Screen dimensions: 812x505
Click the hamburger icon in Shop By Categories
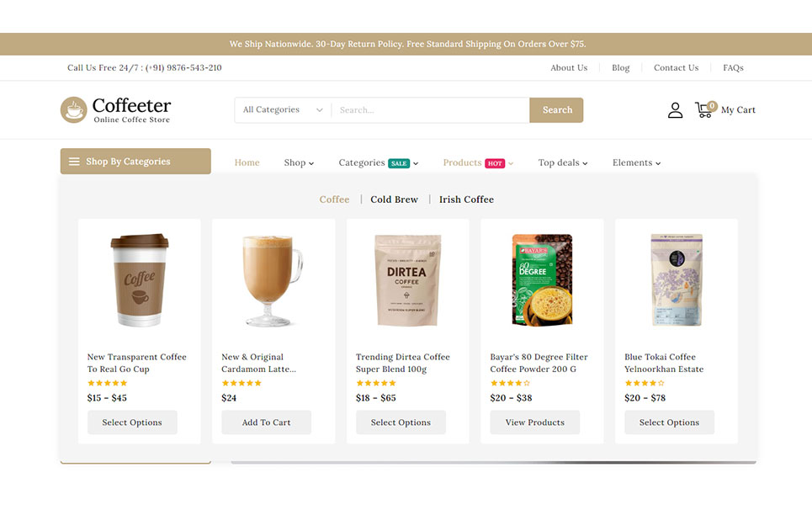(x=74, y=162)
